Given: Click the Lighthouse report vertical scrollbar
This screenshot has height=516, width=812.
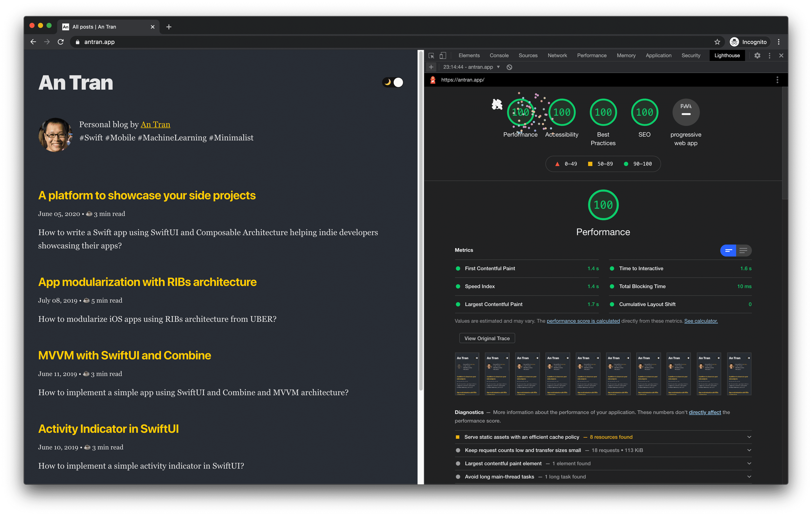Looking at the screenshot, I should click(x=785, y=143).
